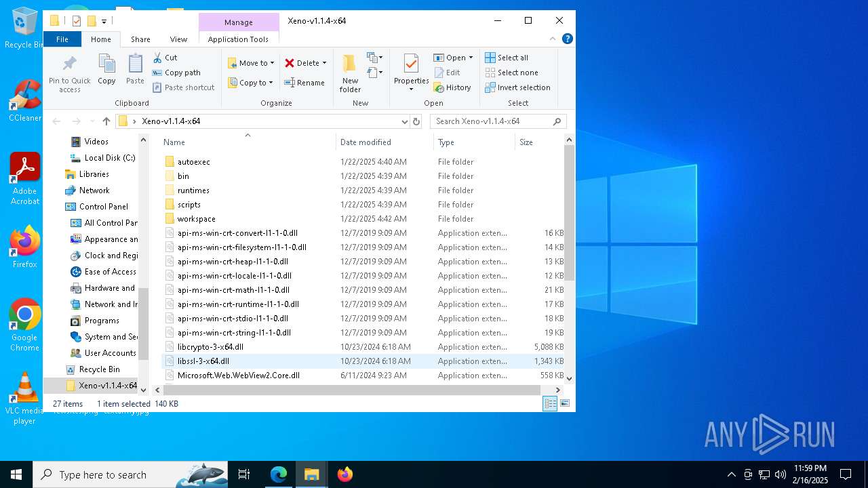
Task: Sort by Type column header
Action: [x=474, y=142]
